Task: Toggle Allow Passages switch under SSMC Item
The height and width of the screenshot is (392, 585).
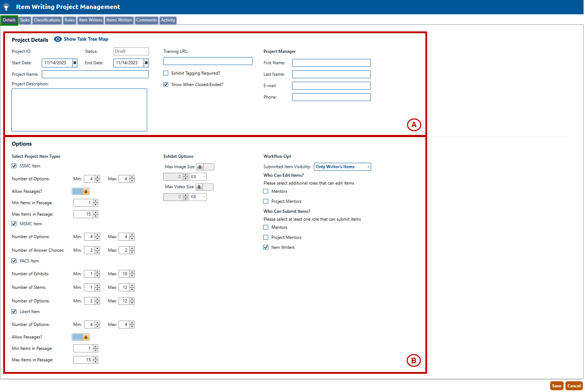Action: (x=81, y=191)
